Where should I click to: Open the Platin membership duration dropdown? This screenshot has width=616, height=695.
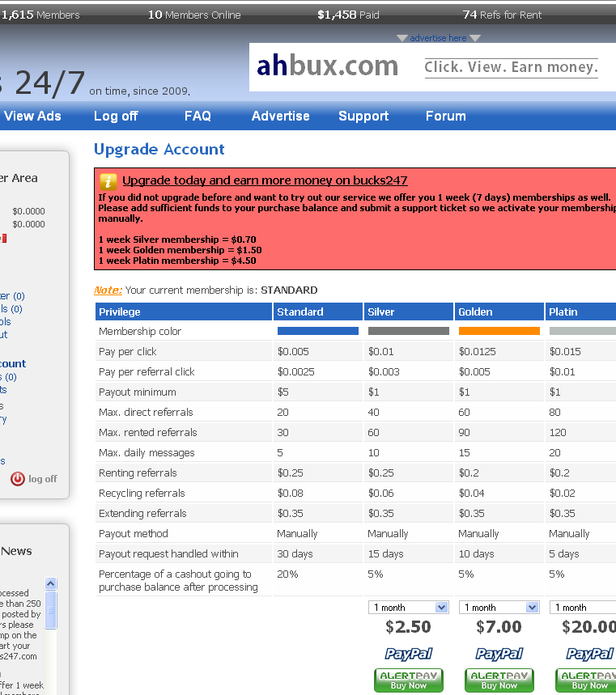583,608
